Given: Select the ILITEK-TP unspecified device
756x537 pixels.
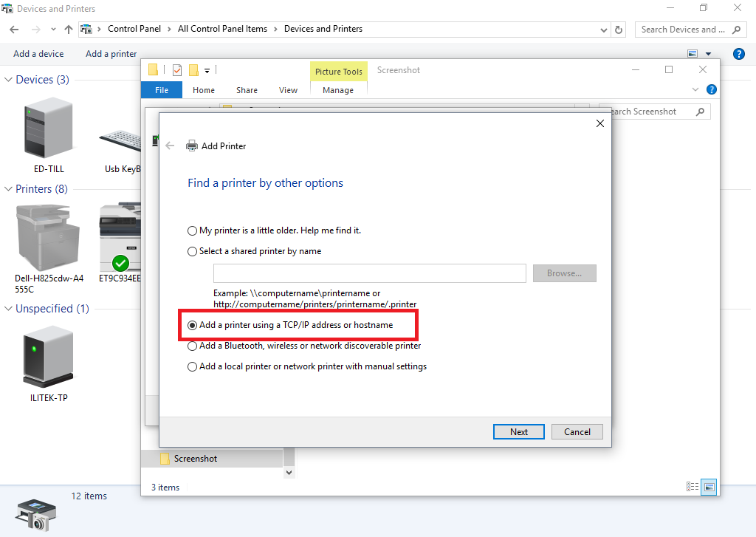Looking at the screenshot, I should click(49, 360).
